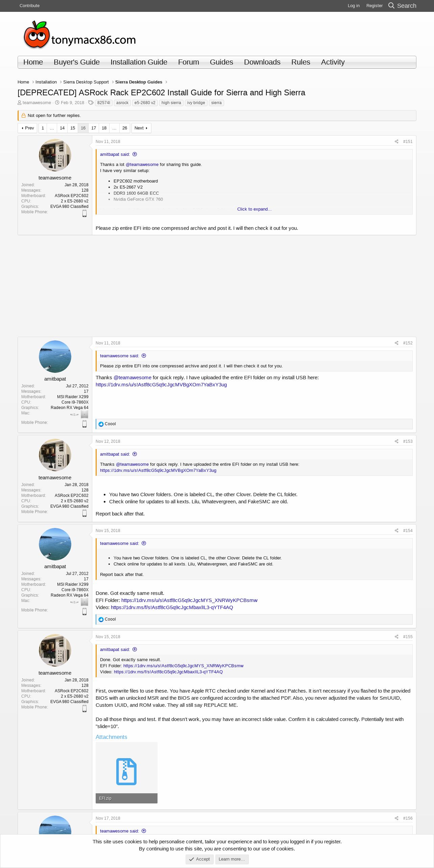
Task: Expand the quoted text via Click to expand
Action: click(254, 209)
